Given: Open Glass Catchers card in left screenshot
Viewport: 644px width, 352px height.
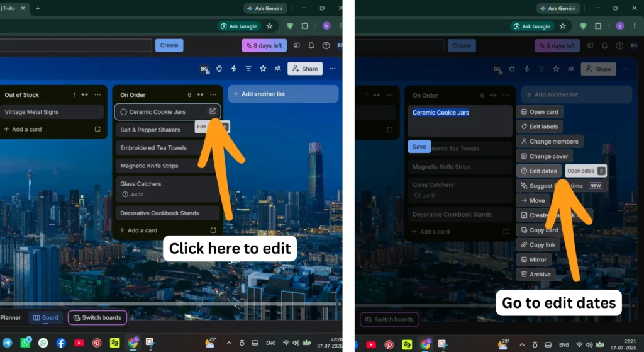Looking at the screenshot, I should [x=167, y=189].
